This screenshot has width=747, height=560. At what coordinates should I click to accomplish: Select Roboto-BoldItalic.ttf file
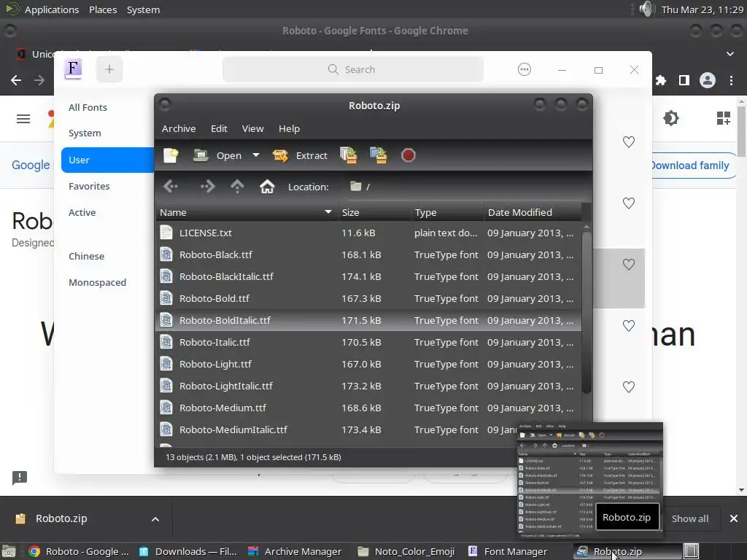pos(368,321)
